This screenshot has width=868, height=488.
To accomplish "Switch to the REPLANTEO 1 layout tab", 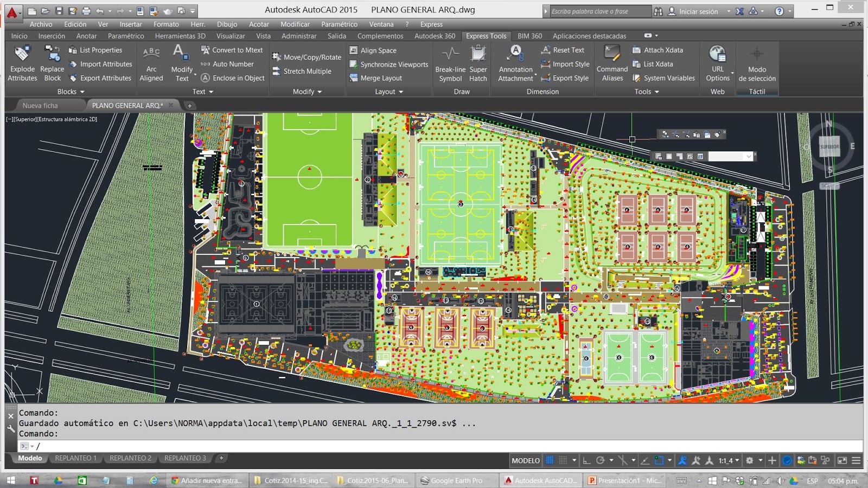I will 75,458.
